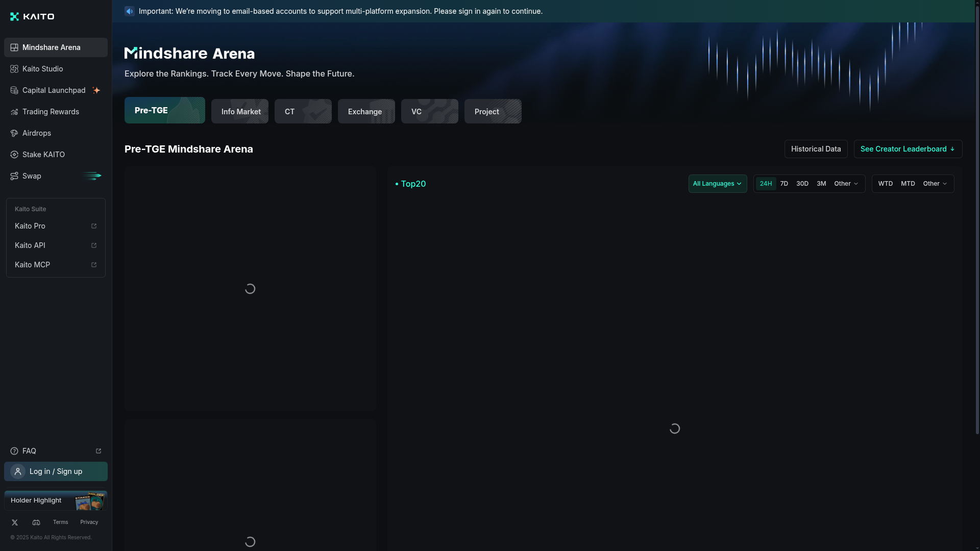The height and width of the screenshot is (551, 980).
Task: Click the speaker announcement icon in banner
Action: pos(130,11)
